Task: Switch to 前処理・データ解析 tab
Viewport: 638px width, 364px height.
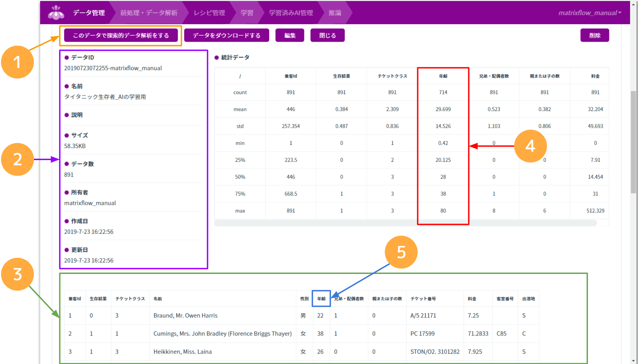Action: coord(149,13)
